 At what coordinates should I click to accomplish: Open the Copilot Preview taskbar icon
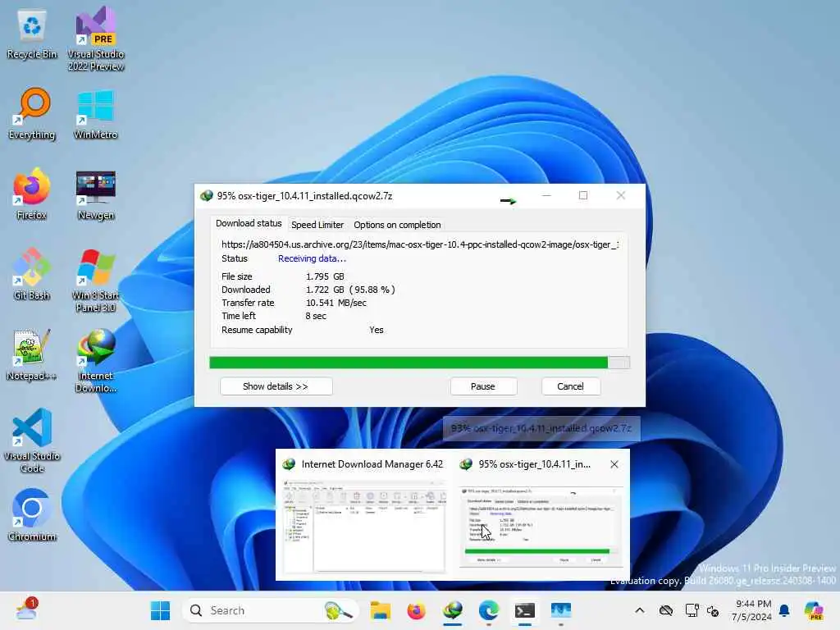point(814,610)
